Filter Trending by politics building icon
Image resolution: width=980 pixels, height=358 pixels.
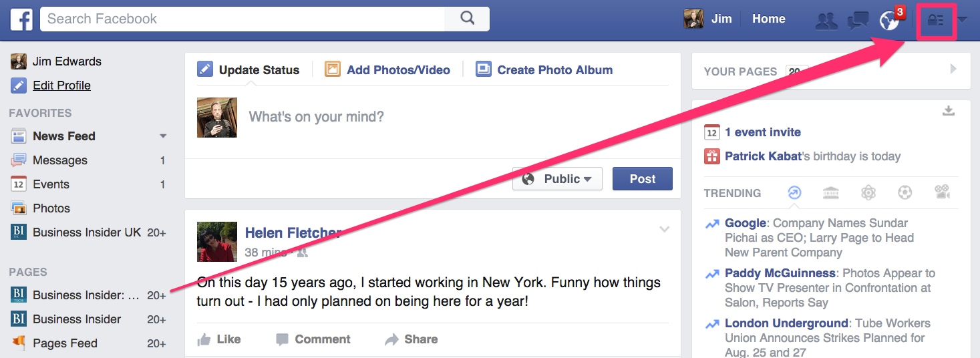[x=831, y=193]
